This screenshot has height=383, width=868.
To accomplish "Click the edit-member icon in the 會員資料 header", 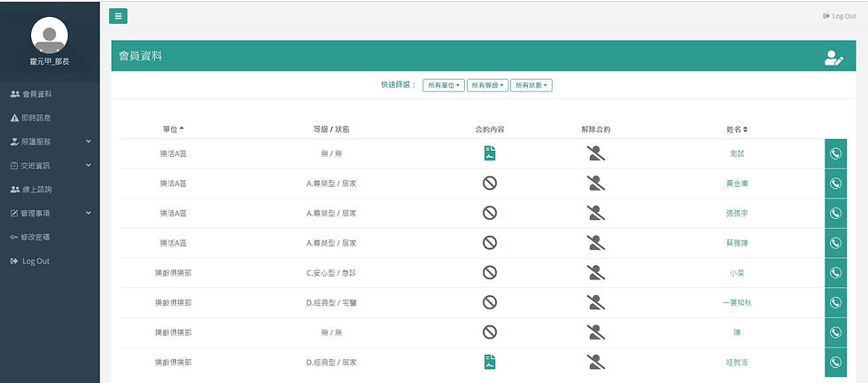I will (x=833, y=58).
